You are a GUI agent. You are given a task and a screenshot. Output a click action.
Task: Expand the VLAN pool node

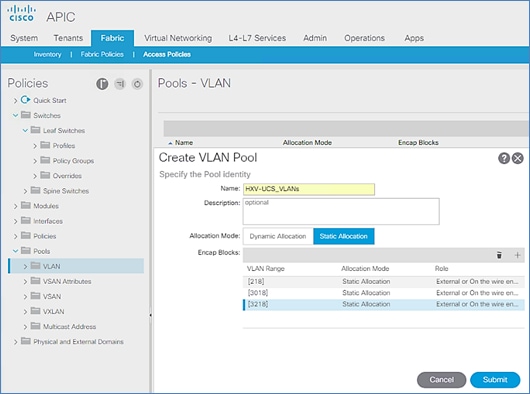tap(25, 266)
